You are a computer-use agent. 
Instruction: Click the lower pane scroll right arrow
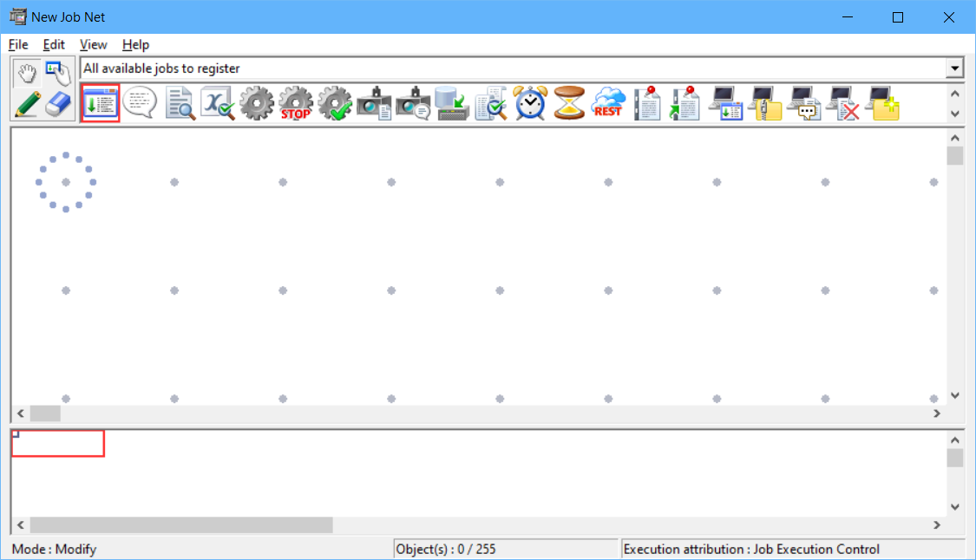tap(937, 525)
